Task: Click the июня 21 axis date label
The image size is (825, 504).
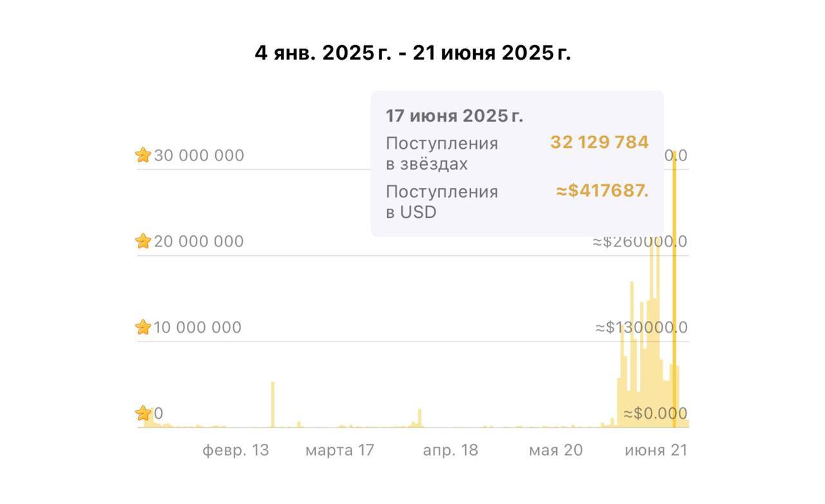Action: [x=656, y=450]
